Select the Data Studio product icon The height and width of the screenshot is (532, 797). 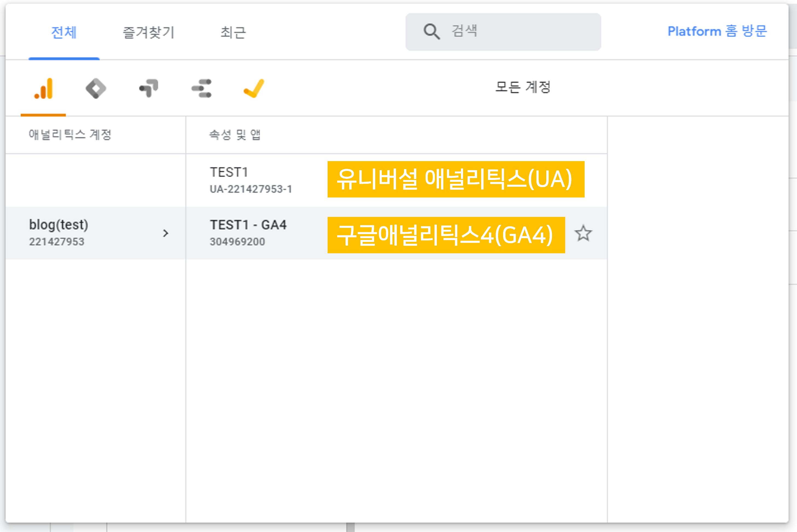[202, 89]
